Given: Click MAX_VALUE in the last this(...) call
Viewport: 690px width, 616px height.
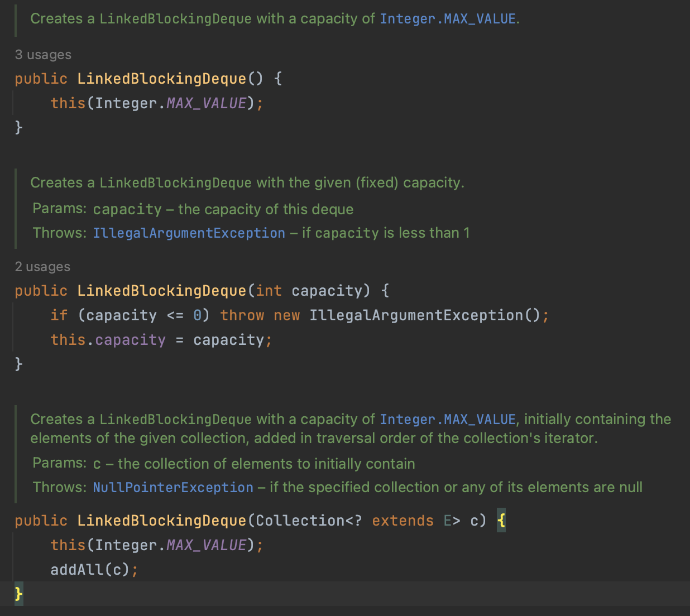Looking at the screenshot, I should 207,545.
